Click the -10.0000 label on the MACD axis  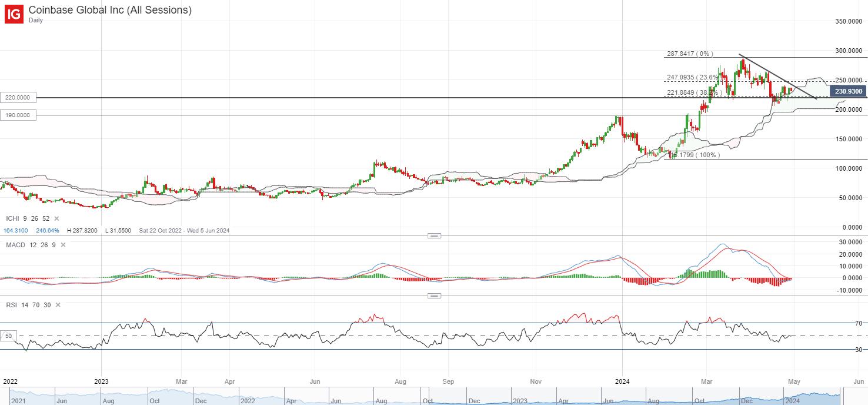point(849,290)
